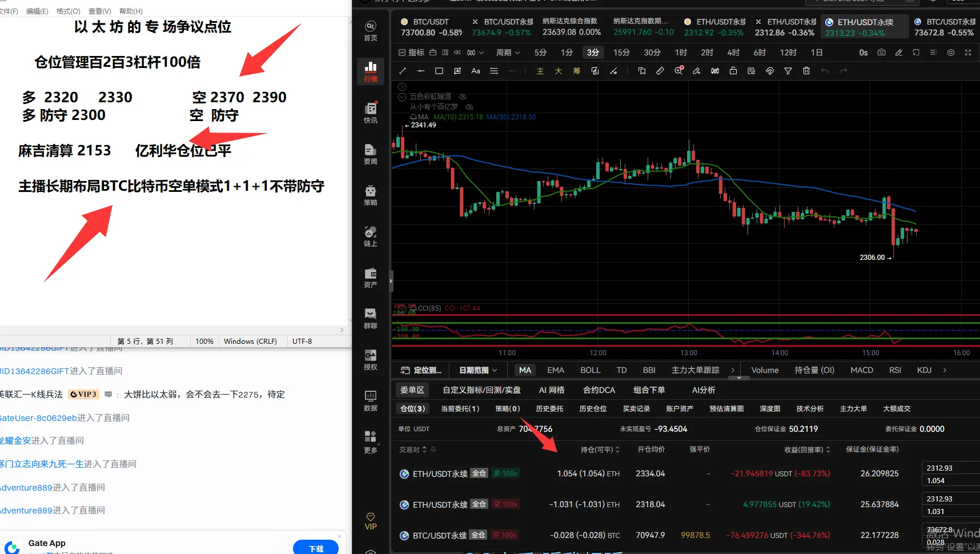Click the sub-chart collapse handle below indicator bar
The height and width of the screenshot is (554, 980).
[x=738, y=378]
